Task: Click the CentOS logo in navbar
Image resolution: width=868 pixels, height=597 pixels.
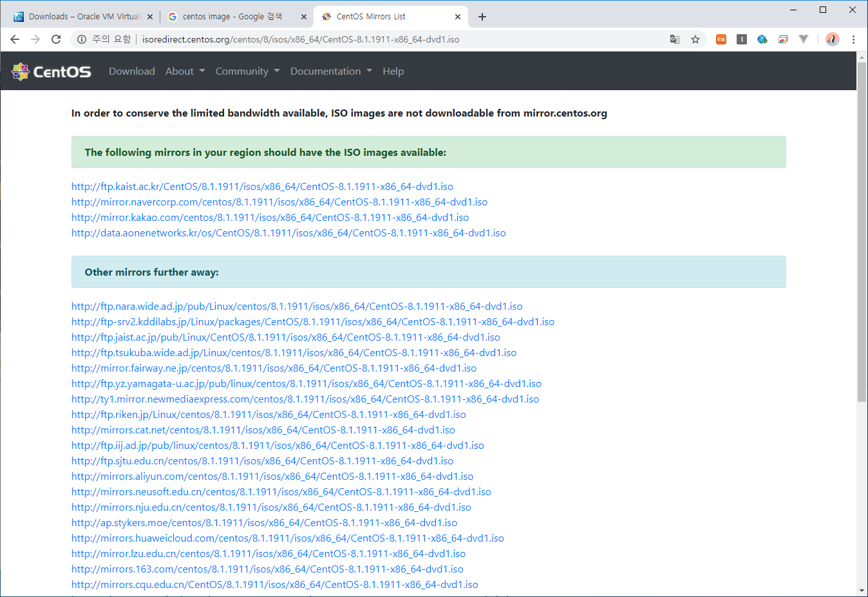Action: (52, 71)
